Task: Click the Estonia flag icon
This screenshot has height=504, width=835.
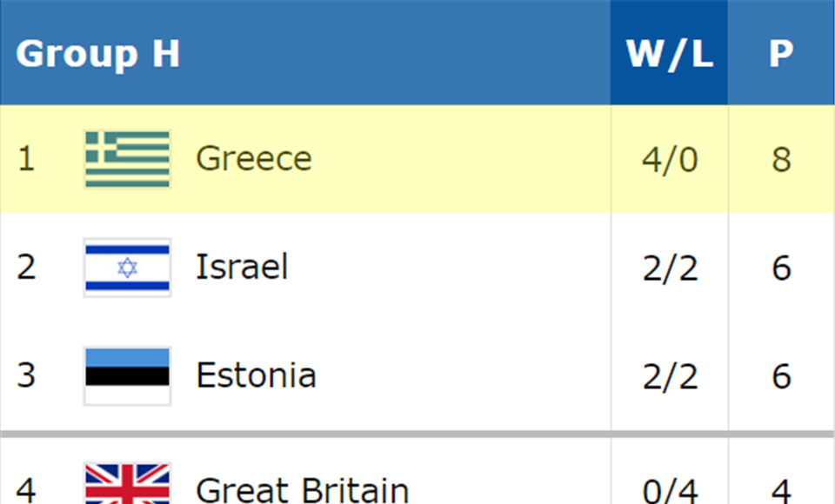Action: (127, 375)
